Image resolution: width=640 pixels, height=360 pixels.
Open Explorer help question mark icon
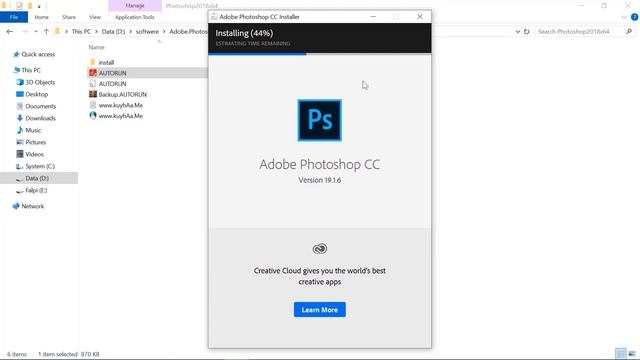tap(634, 17)
